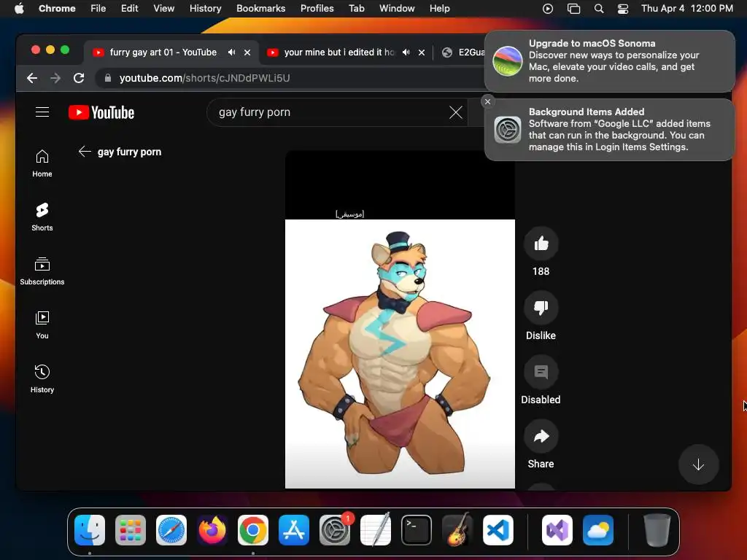Close the 'furry gay art 01 - YouTube' tab
747x560 pixels.
[247, 52]
